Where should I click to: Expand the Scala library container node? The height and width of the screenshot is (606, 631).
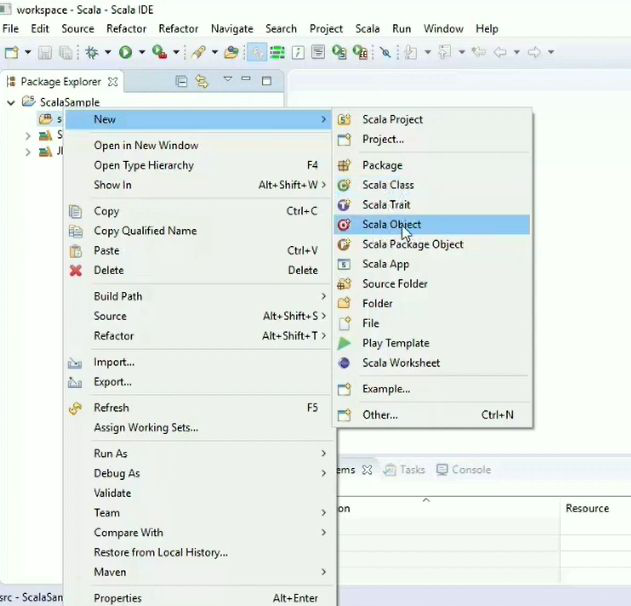[28, 136]
